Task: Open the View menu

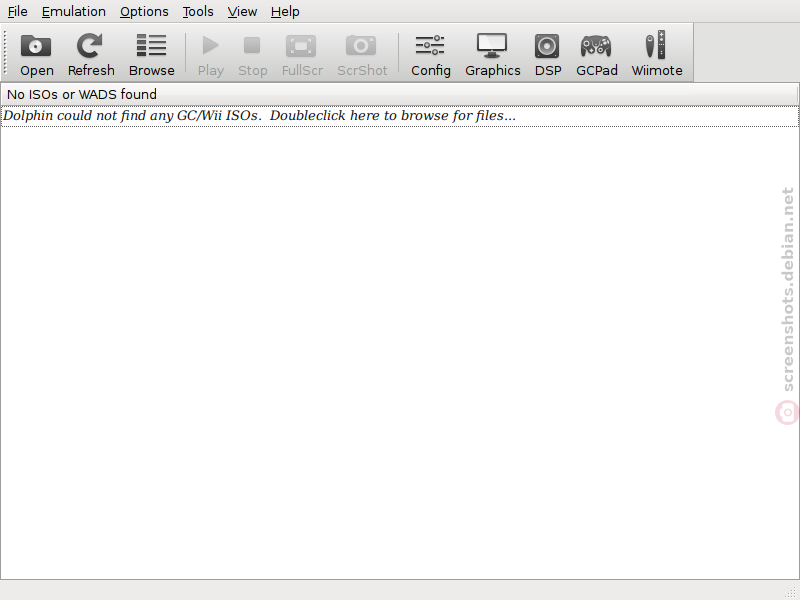Action: [x=242, y=11]
